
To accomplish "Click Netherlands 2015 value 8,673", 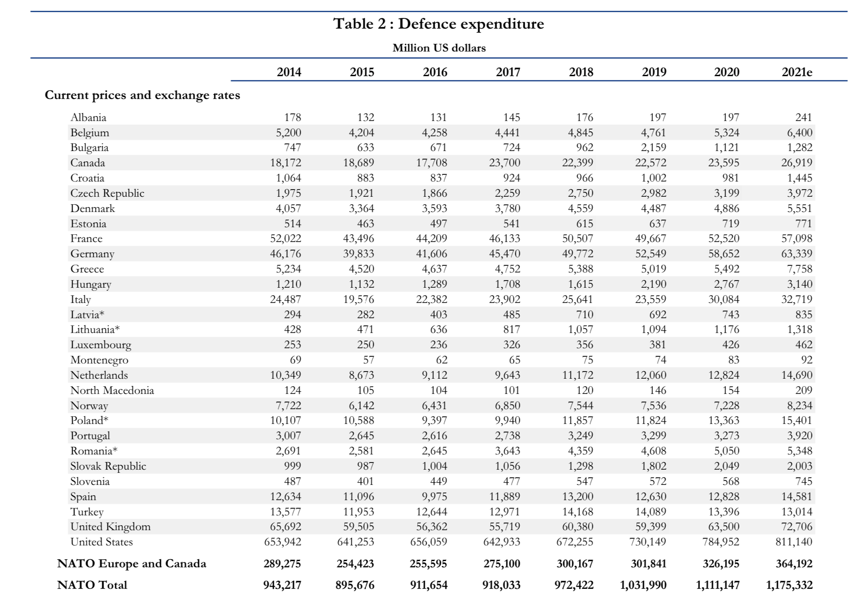I will tap(361, 375).
